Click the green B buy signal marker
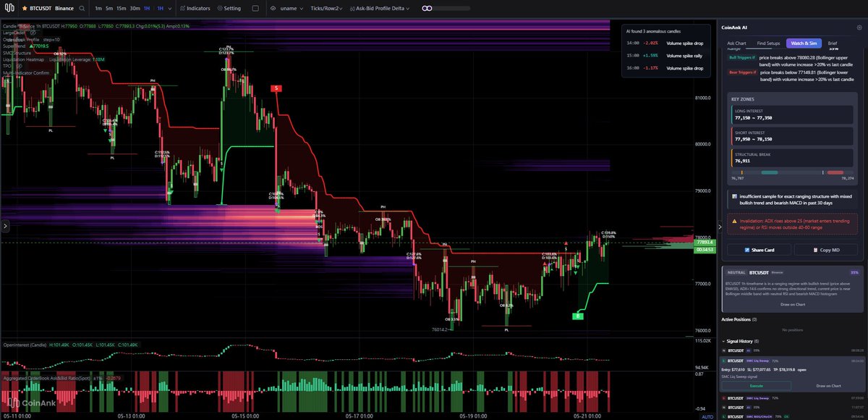Viewport: 868px width, 420px height. coord(578,316)
